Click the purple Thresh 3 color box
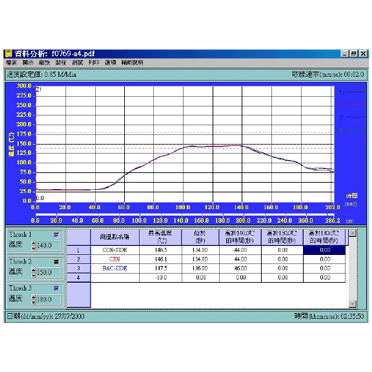 click(56, 289)
